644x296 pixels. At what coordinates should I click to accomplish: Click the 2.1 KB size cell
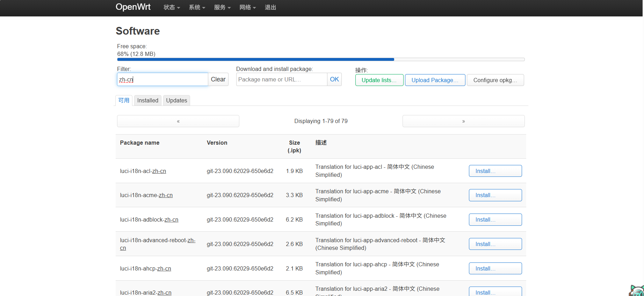coord(294,268)
